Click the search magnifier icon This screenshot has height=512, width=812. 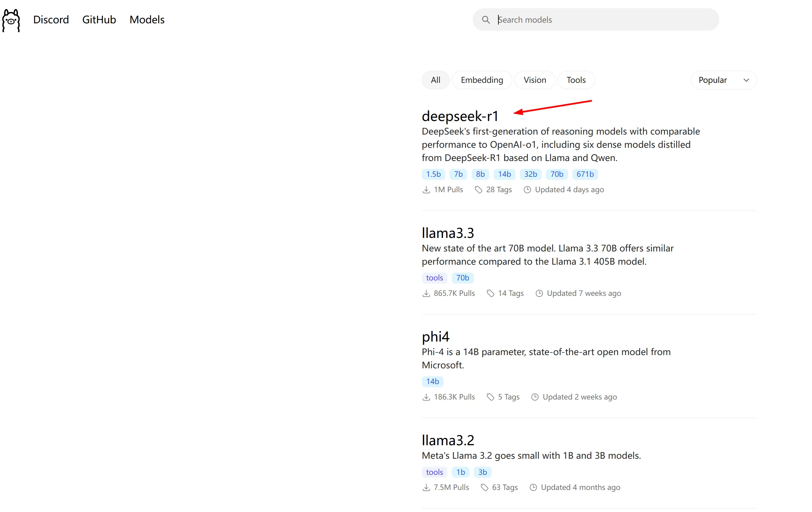coord(485,20)
